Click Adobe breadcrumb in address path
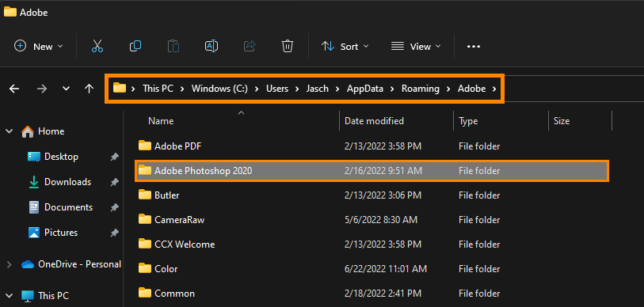The image size is (644, 307). pos(472,89)
